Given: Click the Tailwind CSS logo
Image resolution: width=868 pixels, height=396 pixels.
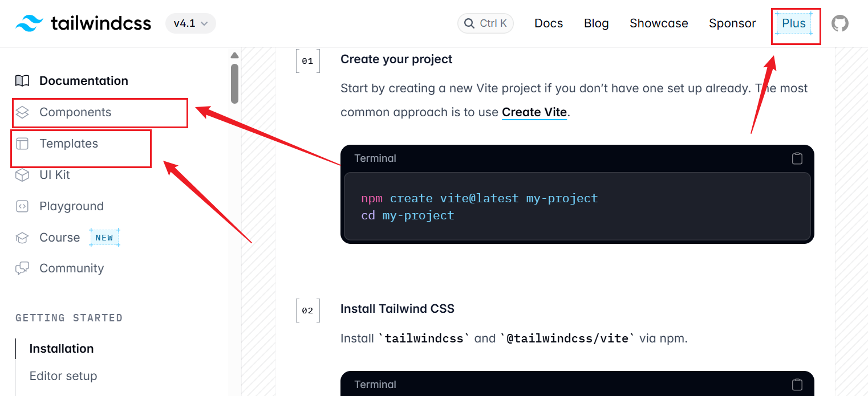Looking at the screenshot, I should 83,23.
